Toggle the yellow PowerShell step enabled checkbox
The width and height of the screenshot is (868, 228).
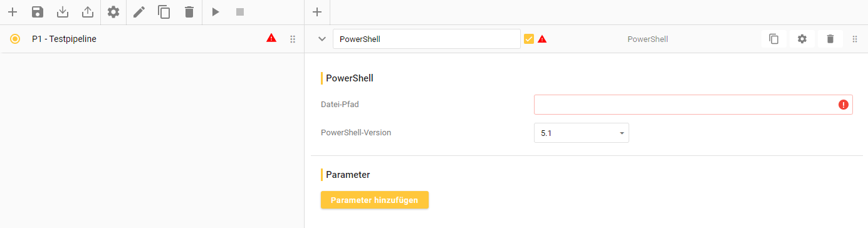tap(529, 39)
